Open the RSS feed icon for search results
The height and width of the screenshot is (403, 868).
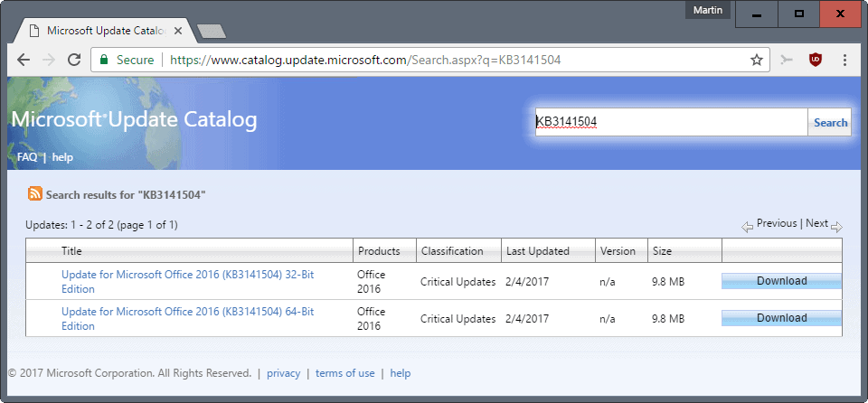click(x=35, y=193)
